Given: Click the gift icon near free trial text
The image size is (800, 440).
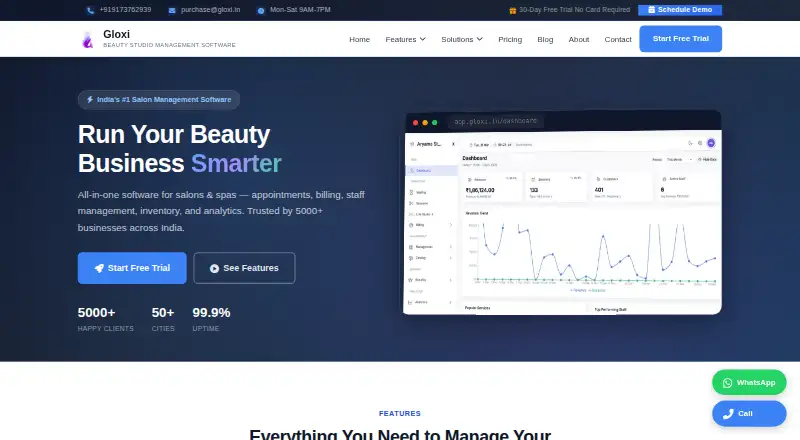Looking at the screenshot, I should [x=512, y=10].
